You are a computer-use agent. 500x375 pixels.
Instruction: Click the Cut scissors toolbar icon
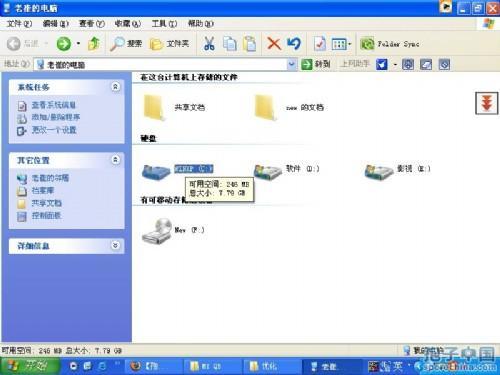[x=209, y=44]
